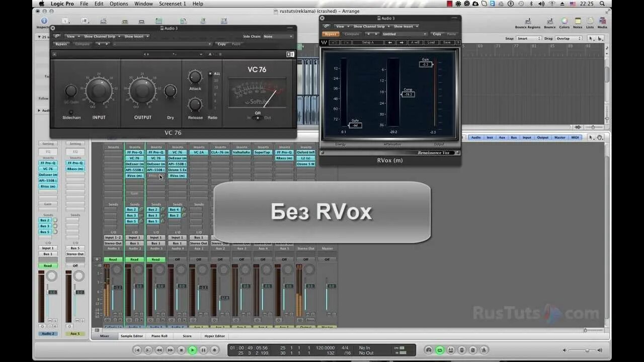Click the link icon in VC 76 window
The image size is (644, 362).
[x=57, y=36]
